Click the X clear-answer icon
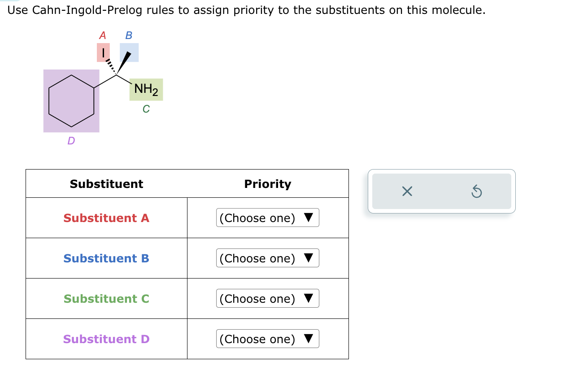The image size is (566, 392). pos(407,191)
